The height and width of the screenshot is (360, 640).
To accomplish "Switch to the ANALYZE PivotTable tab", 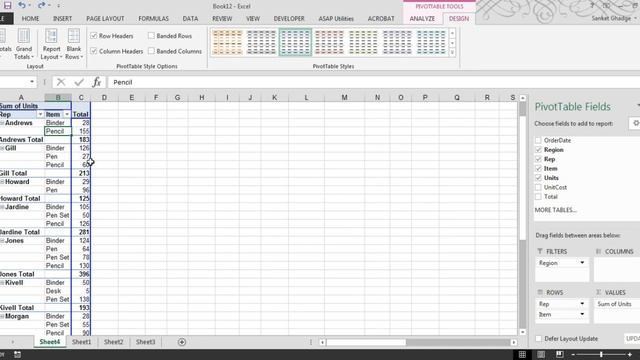I will [x=422, y=19].
